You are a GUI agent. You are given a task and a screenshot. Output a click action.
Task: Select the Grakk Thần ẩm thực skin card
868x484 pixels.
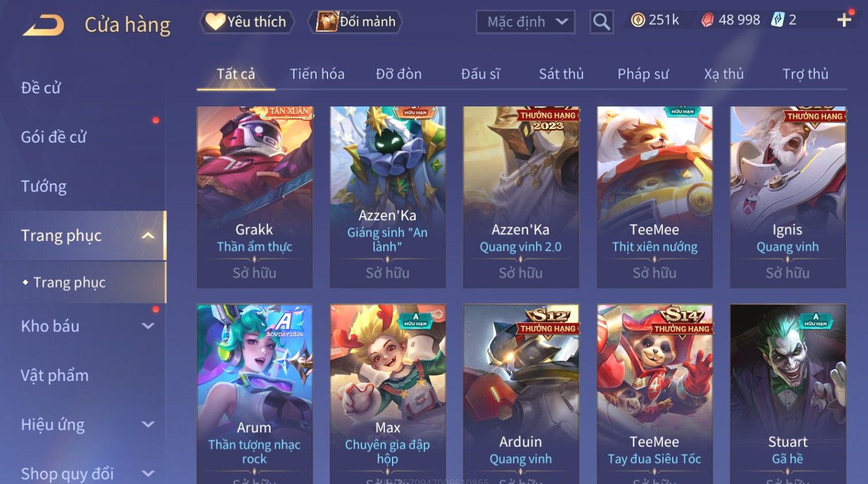pyautogui.click(x=254, y=197)
